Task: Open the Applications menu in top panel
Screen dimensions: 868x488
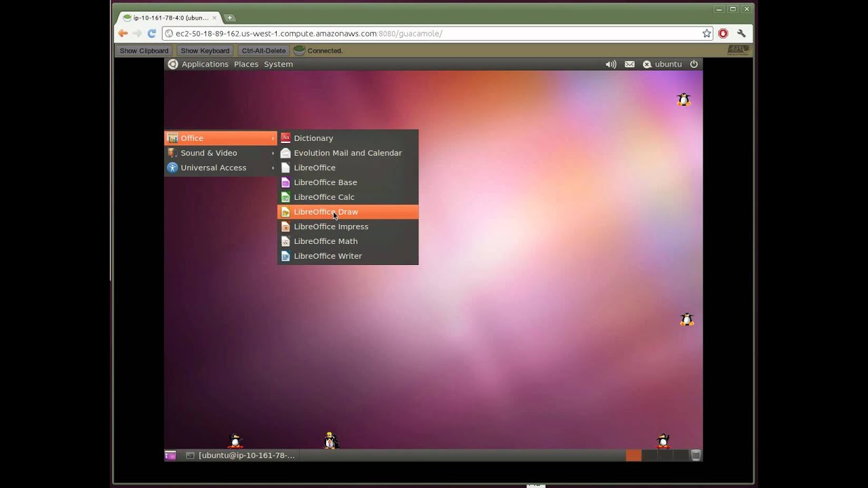Action: tap(205, 64)
